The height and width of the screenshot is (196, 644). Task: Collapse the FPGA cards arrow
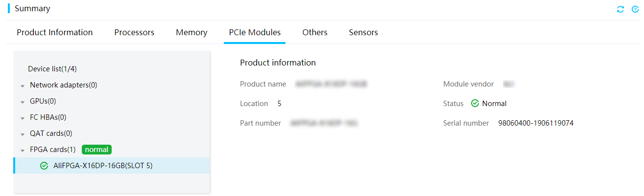pyautogui.click(x=23, y=151)
